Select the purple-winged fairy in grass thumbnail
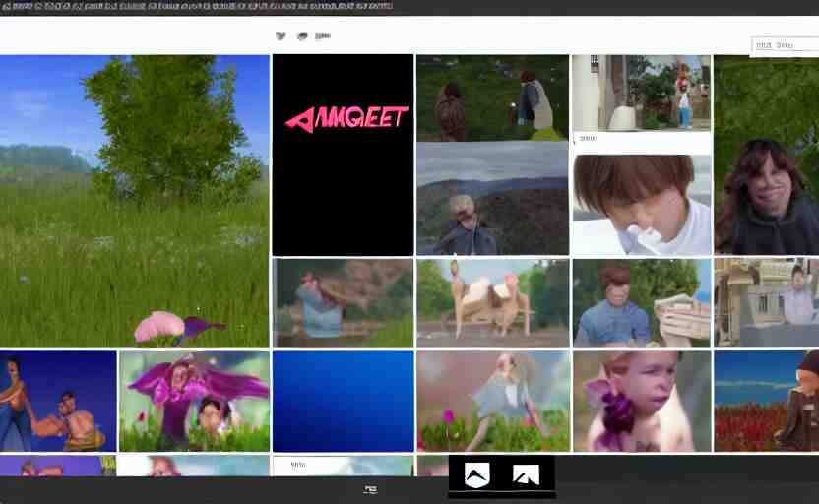This screenshot has width=819, height=504. (194, 402)
